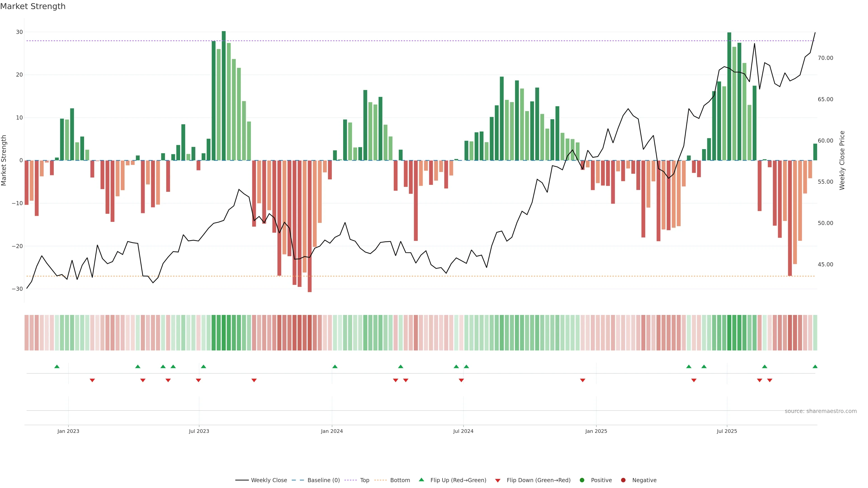
Task: Click the dark red Negative legend circle
Action: (x=623, y=480)
